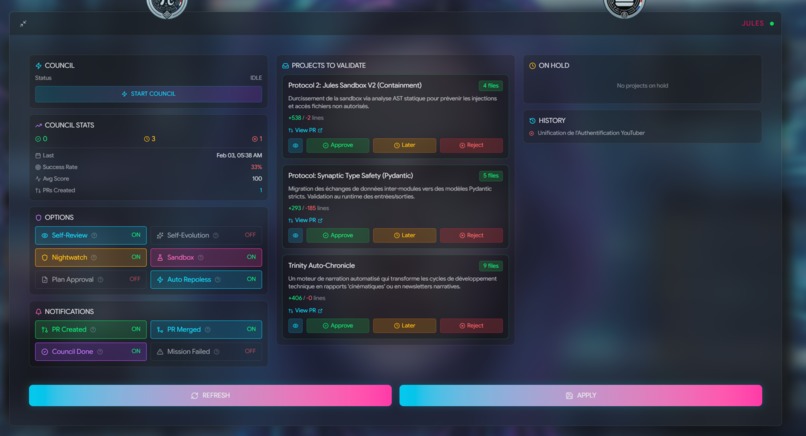
Task: Click the Options shield icon
Action: coord(39,217)
